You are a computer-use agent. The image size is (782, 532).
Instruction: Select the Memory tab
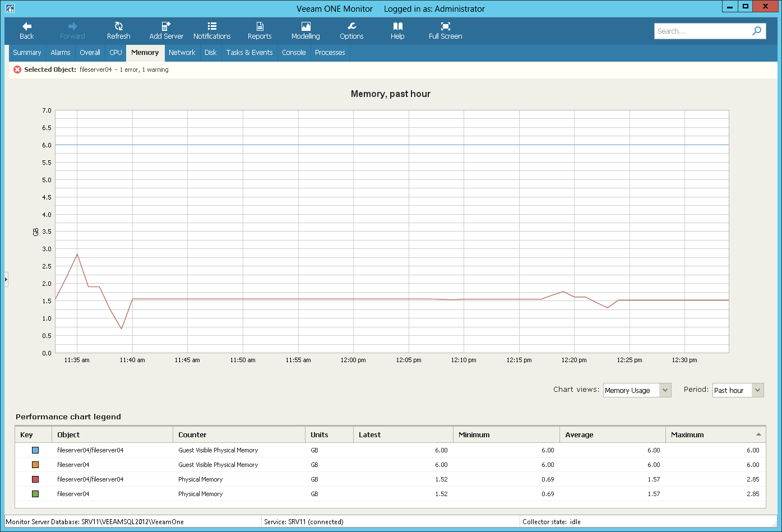pos(145,53)
